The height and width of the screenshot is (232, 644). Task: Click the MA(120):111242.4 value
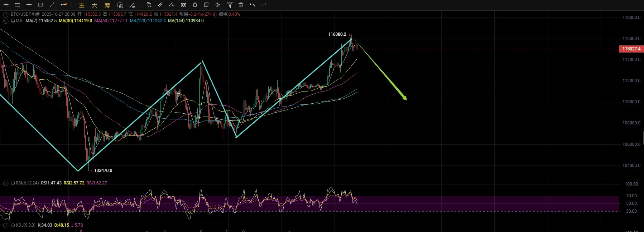coord(148,21)
